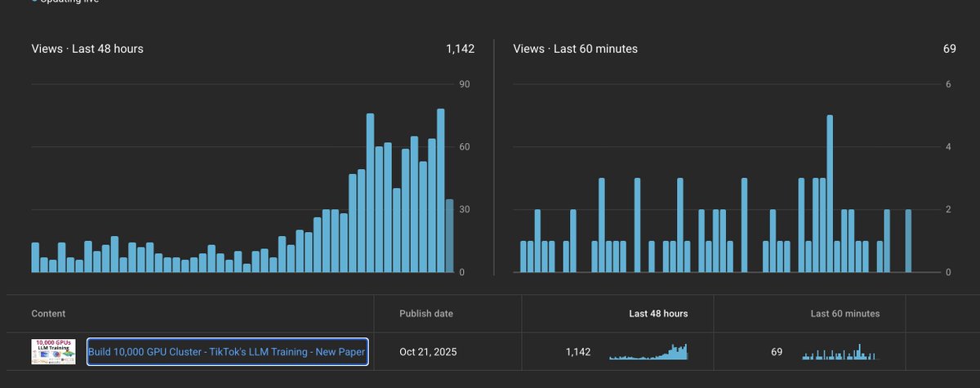Click the dimmed last bar in the 48-hour chart
Screen dimensions: 980x388
[x=449, y=236]
